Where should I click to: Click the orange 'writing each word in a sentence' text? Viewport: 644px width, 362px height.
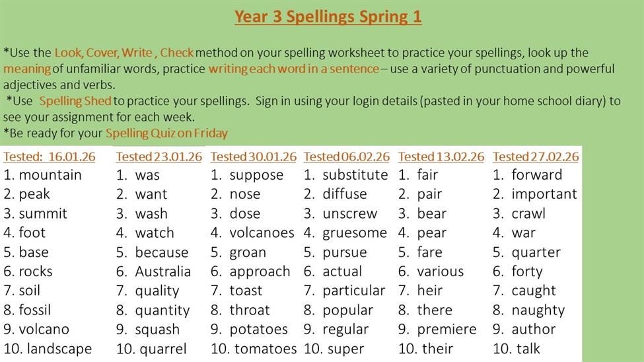pos(294,69)
